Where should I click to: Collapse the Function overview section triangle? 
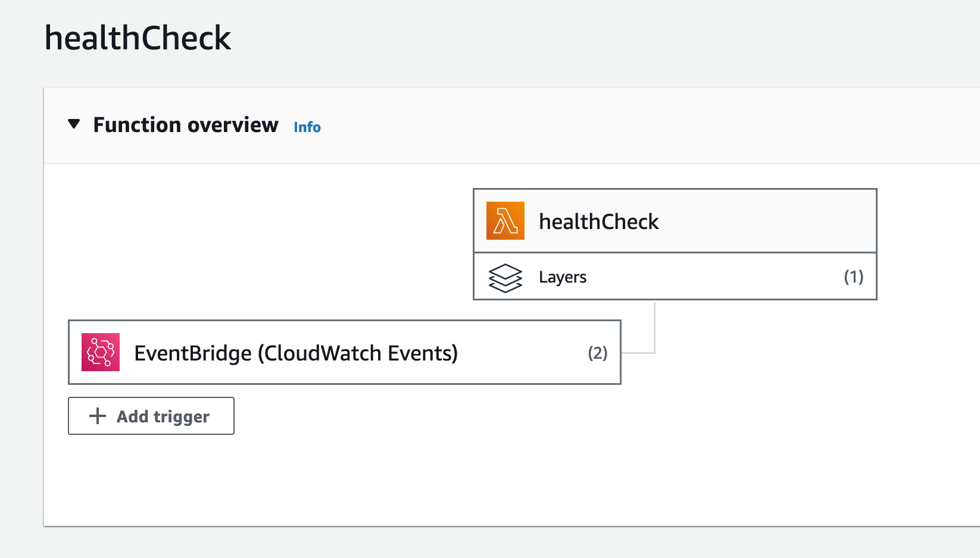point(74,124)
